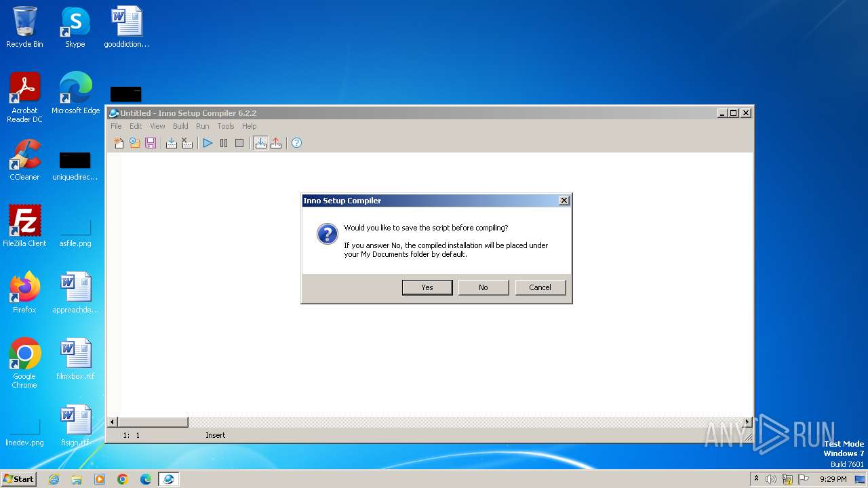The width and height of the screenshot is (868, 488).
Task: Click the FileZilla Client desktop icon
Action: [x=24, y=226]
